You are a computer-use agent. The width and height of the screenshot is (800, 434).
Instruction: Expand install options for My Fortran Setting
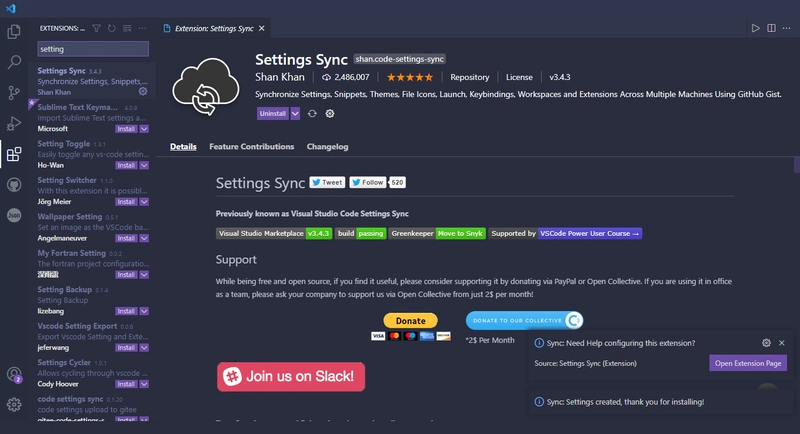[x=144, y=275]
